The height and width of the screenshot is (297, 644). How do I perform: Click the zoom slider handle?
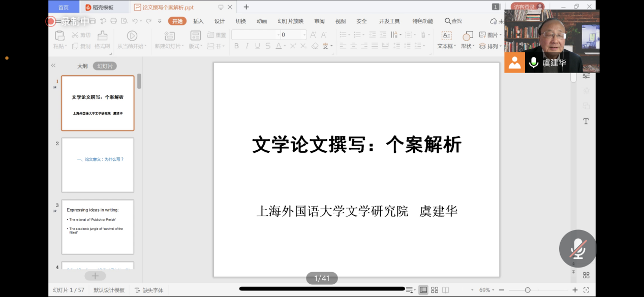click(528, 290)
